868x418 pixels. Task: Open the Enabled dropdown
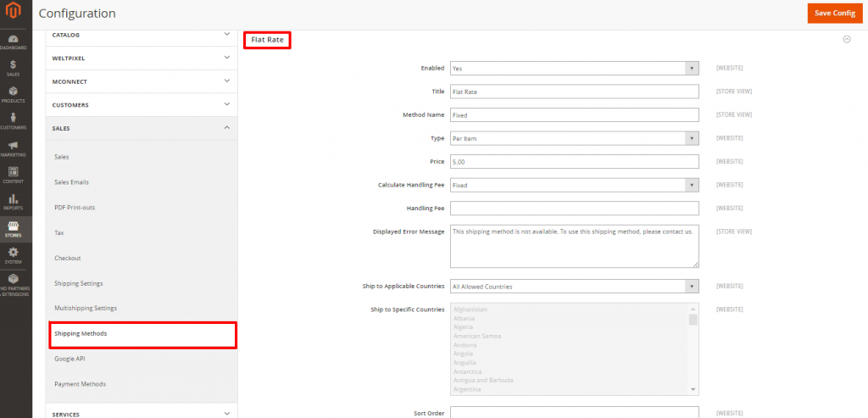(x=575, y=68)
